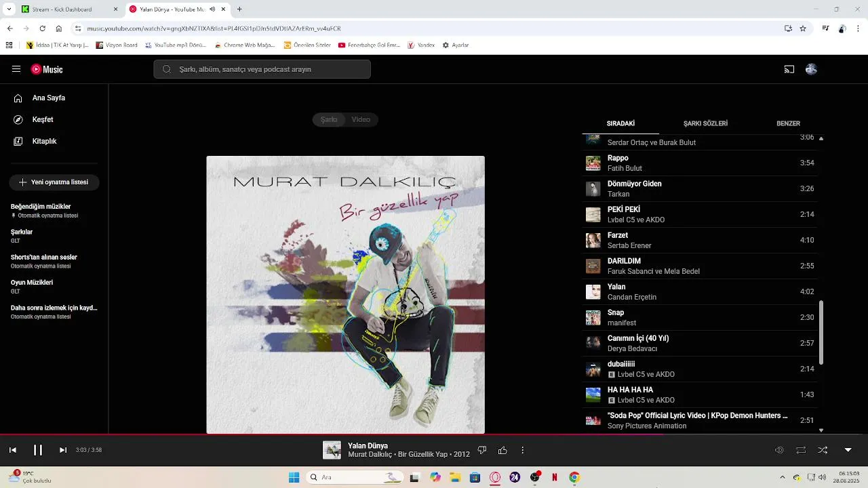
Task: Cast to a device icon
Action: coord(789,69)
